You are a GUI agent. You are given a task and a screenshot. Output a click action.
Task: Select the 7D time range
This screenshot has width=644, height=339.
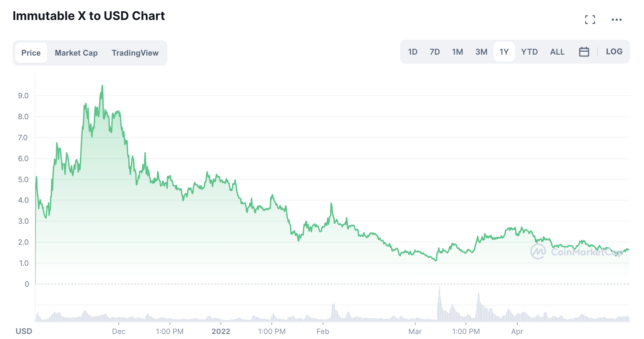click(434, 52)
